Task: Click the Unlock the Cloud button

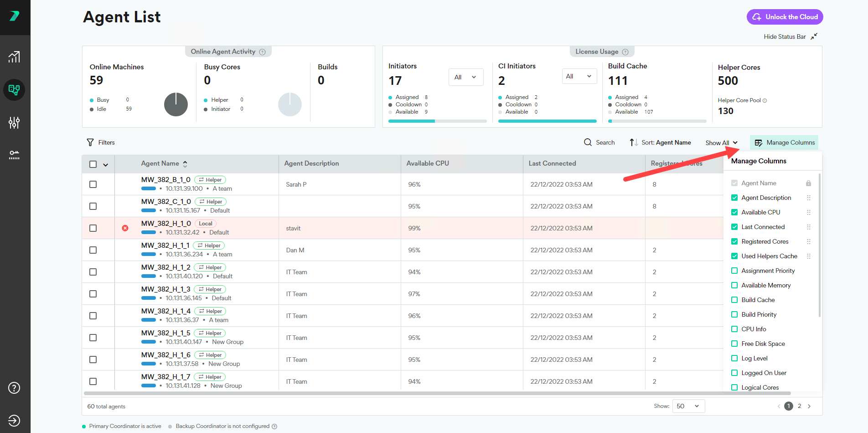Action: 785,17
